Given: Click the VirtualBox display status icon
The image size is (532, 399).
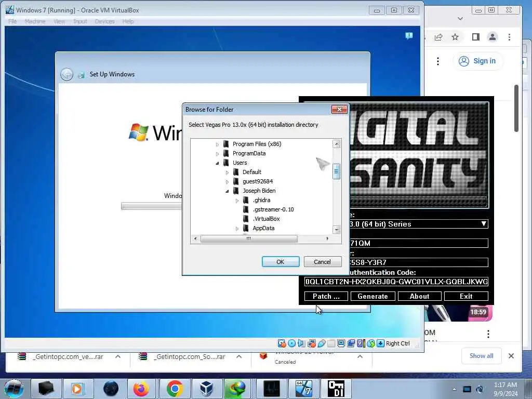Looking at the screenshot, I should point(341,343).
